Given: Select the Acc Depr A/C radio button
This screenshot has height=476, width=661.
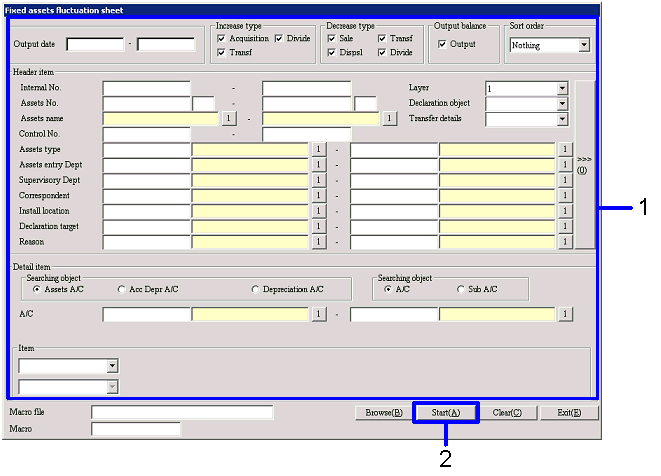Looking at the screenshot, I should pyautogui.click(x=121, y=289).
